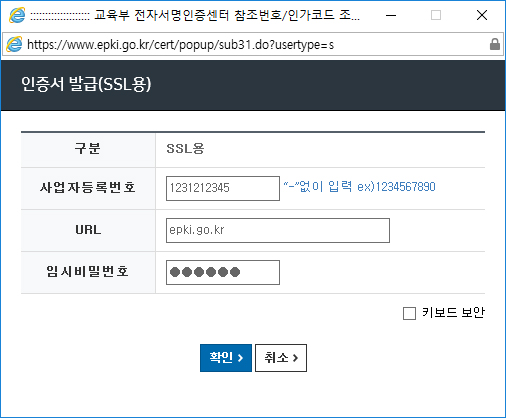506x418 pixels.
Task: Click the URL row label
Action: 88,230
